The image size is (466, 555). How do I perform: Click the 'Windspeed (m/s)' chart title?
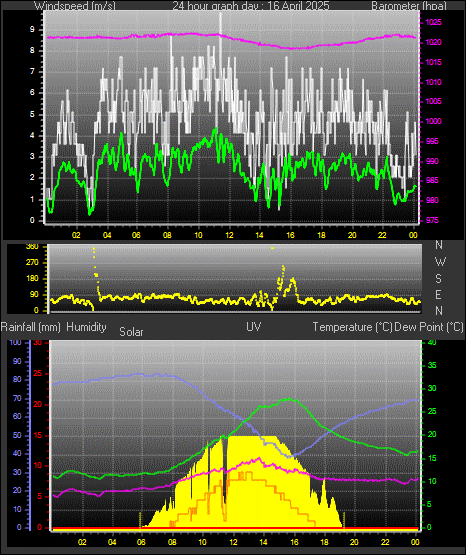(x=75, y=6)
